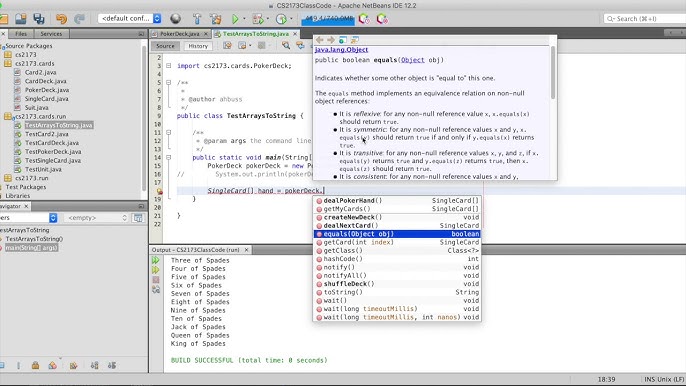
Task: Collapse the main method code fold
Action: tap(168, 157)
